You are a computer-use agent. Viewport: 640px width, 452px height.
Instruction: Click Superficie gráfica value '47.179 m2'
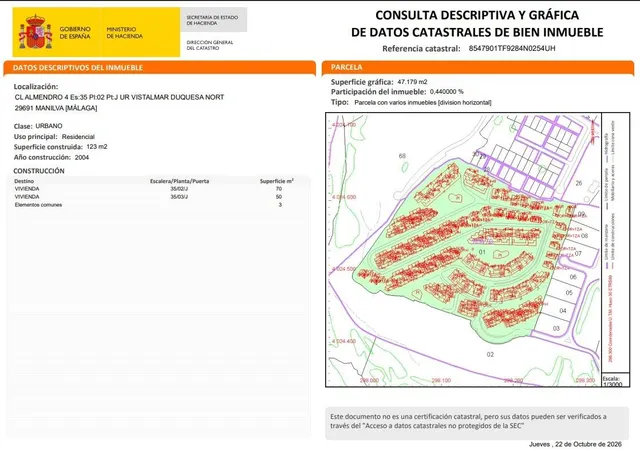412,82
